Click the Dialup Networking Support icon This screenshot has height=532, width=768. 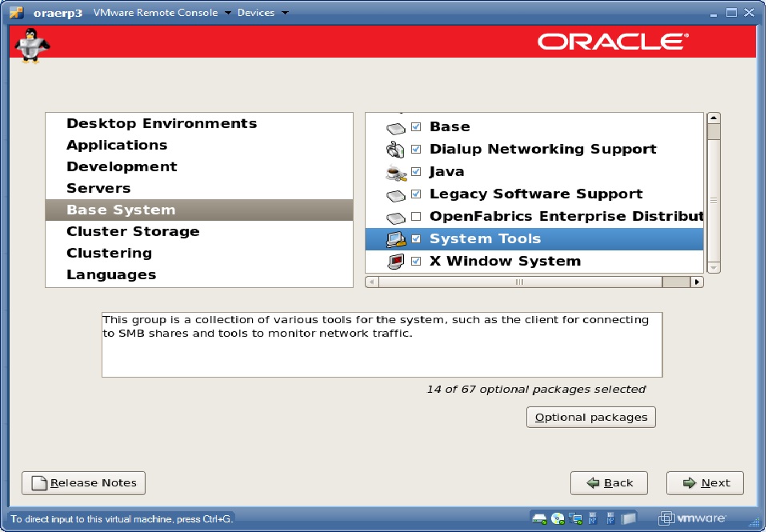396,150
